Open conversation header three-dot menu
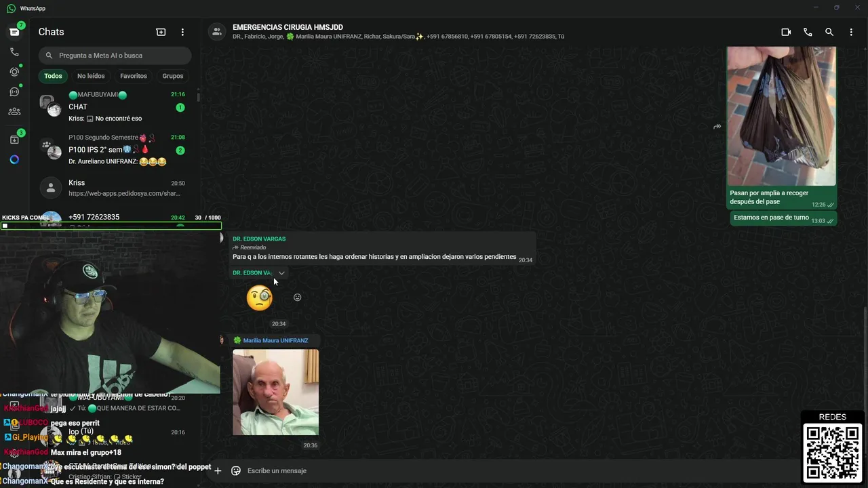The height and width of the screenshot is (488, 868). click(851, 32)
